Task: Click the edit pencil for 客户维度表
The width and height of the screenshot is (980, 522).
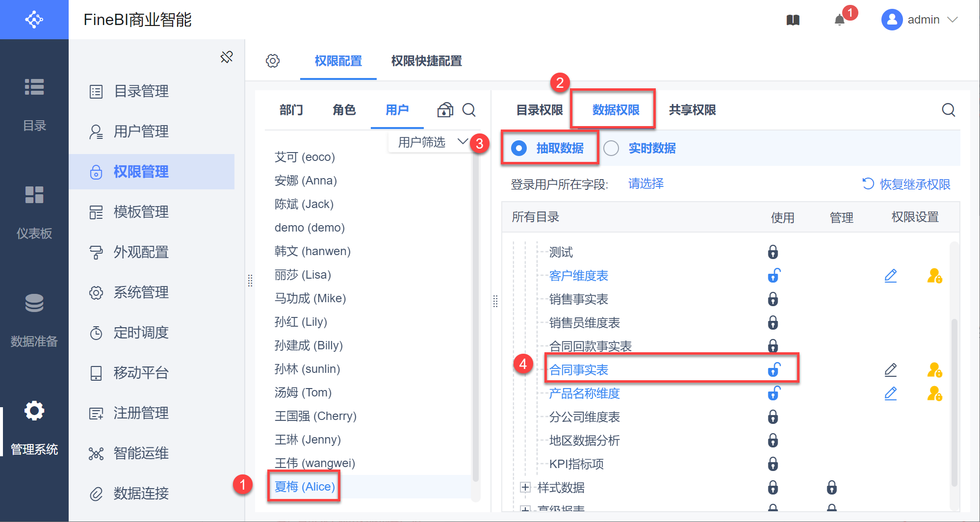Action: (890, 276)
